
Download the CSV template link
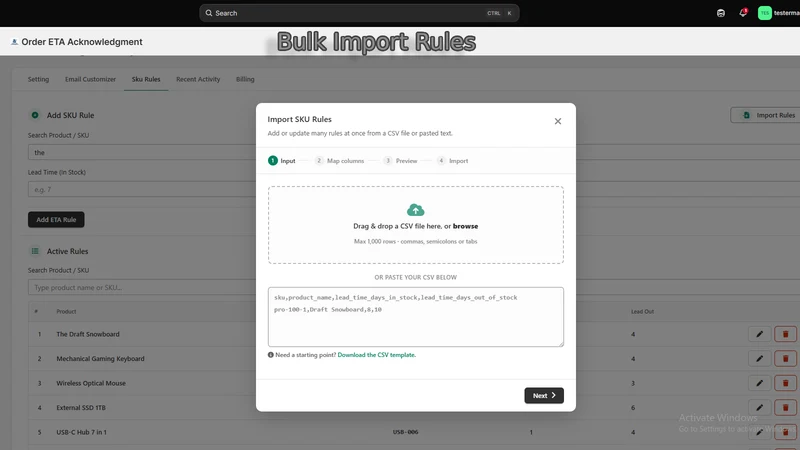pyautogui.click(x=377, y=355)
